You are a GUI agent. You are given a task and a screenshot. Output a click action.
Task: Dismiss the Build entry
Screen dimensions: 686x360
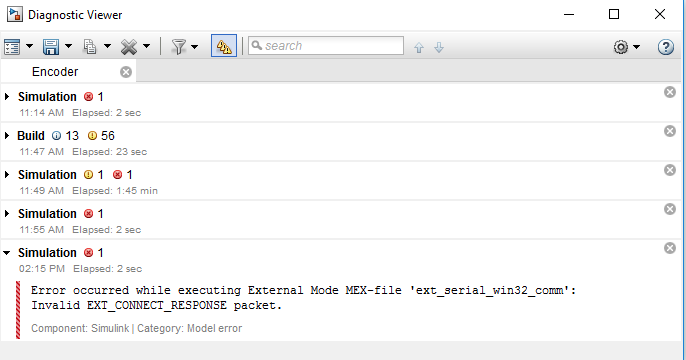(670, 131)
